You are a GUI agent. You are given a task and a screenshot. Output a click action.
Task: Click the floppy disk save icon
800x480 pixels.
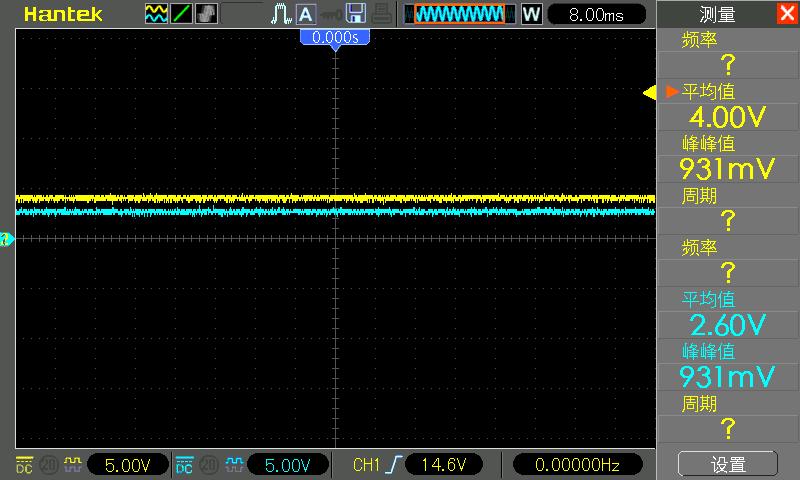[x=355, y=14]
